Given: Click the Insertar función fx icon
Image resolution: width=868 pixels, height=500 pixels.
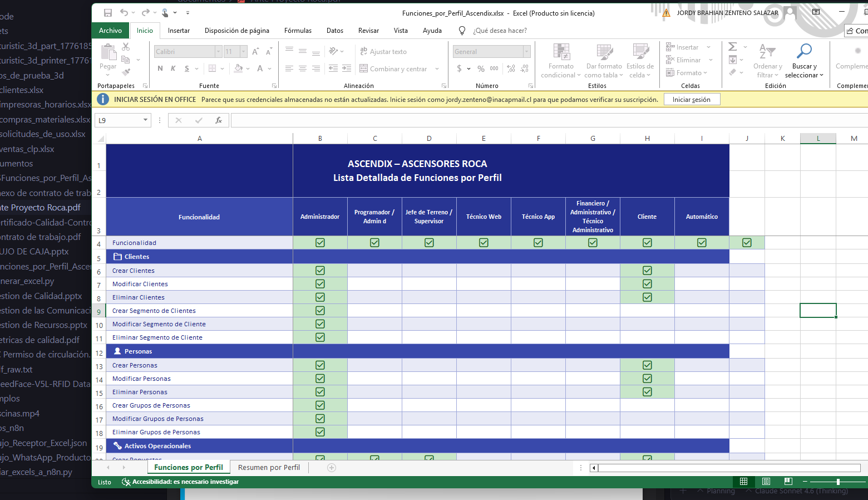Looking at the screenshot, I should coord(218,120).
